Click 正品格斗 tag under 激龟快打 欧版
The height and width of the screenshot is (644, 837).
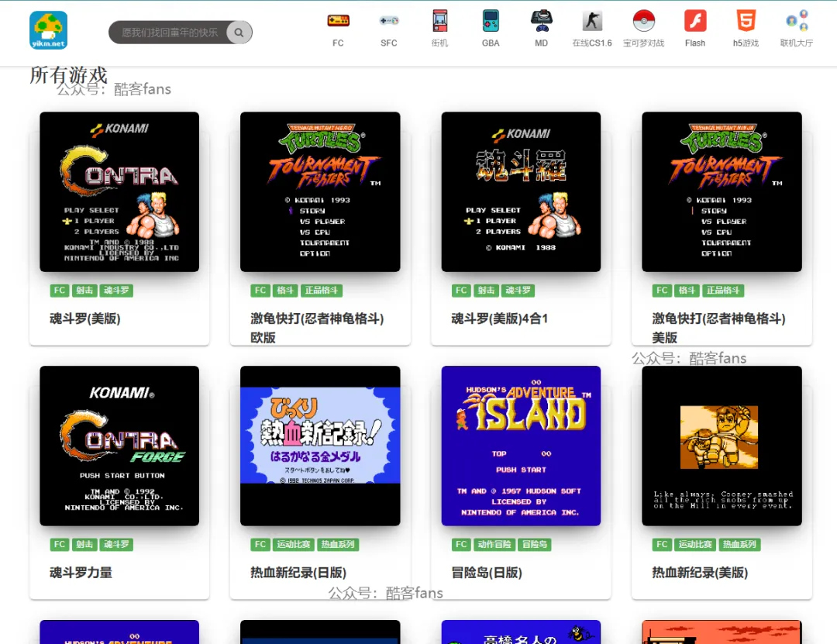tap(322, 291)
